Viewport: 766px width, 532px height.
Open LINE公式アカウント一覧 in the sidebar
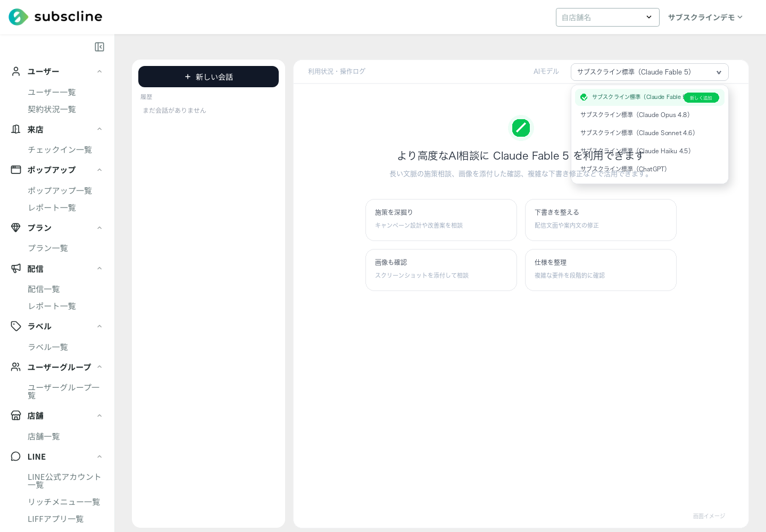[x=64, y=480]
